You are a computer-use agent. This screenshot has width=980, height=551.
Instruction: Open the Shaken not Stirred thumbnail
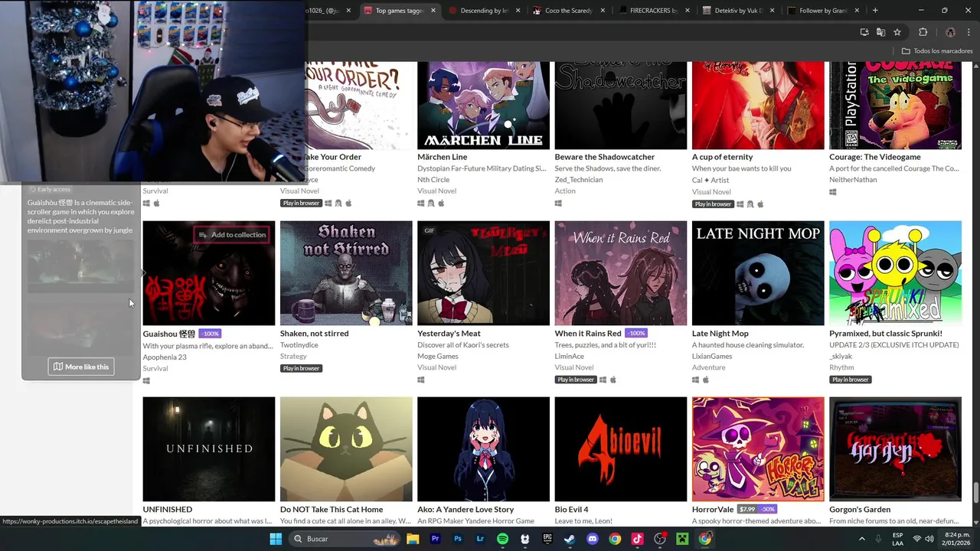(346, 273)
